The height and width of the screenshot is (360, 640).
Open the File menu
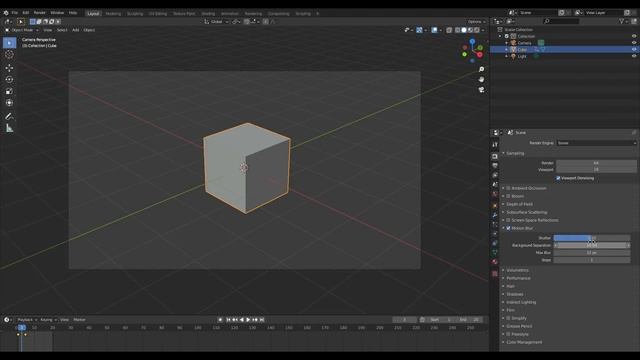[x=15, y=13]
